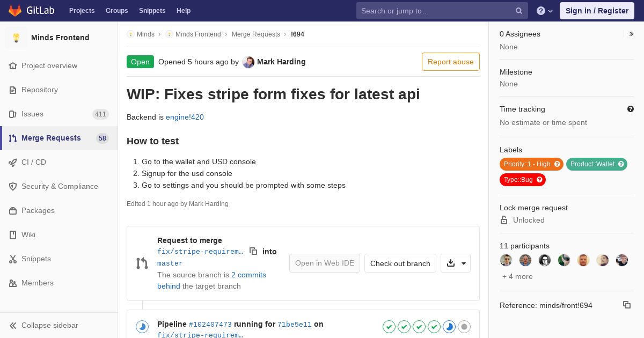Open Repository in sidebar
This screenshot has height=338, width=644.
pos(58,90)
